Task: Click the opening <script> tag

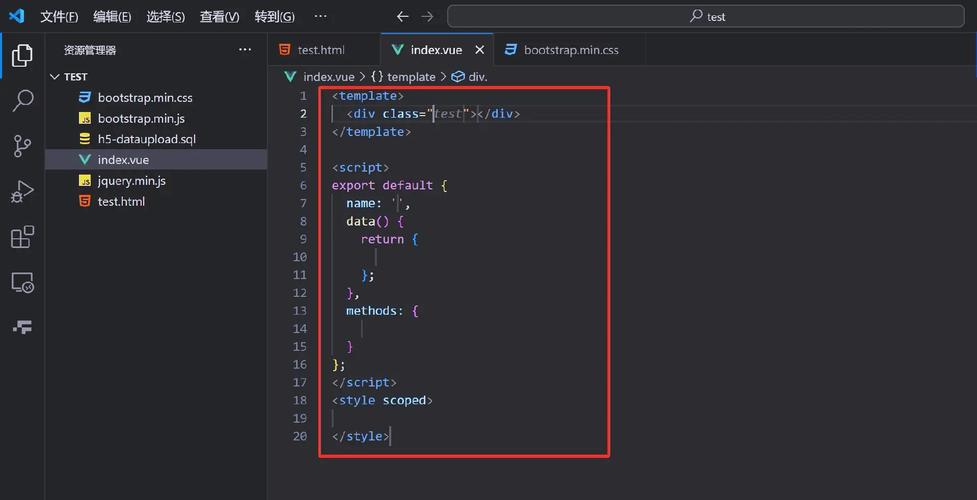Action: click(x=360, y=167)
